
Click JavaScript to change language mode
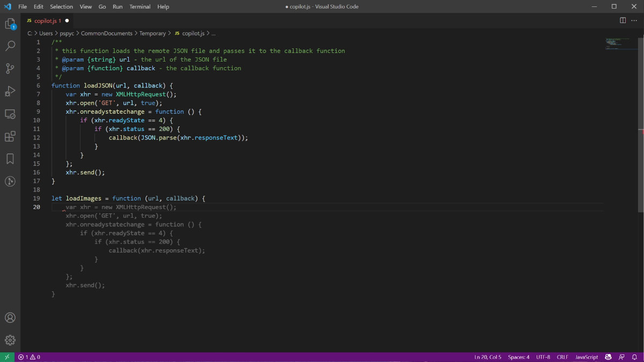[586, 357]
